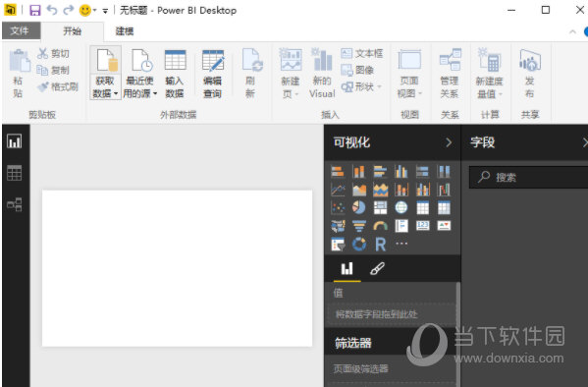588x387 pixels.
Task: Switch to Data view in left sidebar
Action: tap(15, 173)
